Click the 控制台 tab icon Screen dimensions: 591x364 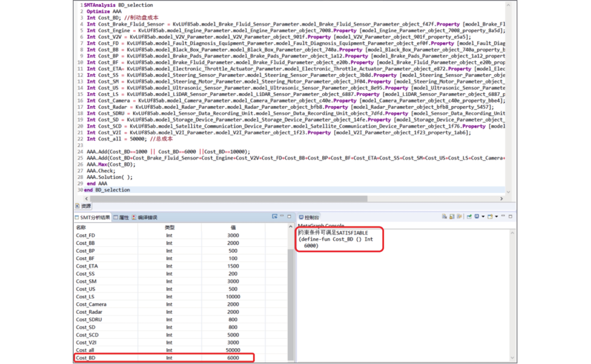coord(301,217)
